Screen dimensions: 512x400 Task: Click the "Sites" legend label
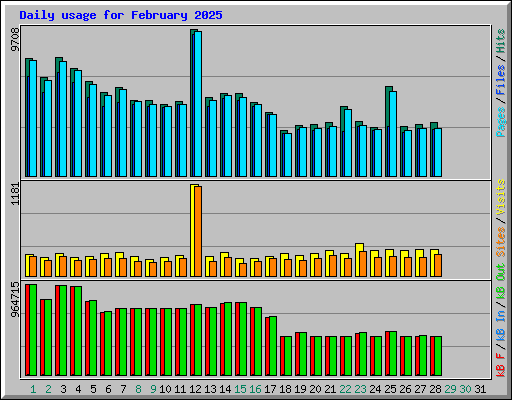(501, 242)
